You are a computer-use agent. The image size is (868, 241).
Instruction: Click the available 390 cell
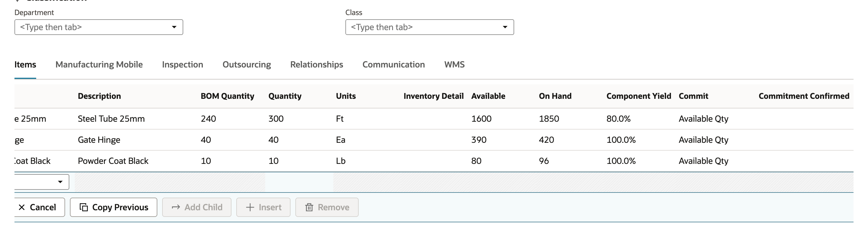coord(479,140)
